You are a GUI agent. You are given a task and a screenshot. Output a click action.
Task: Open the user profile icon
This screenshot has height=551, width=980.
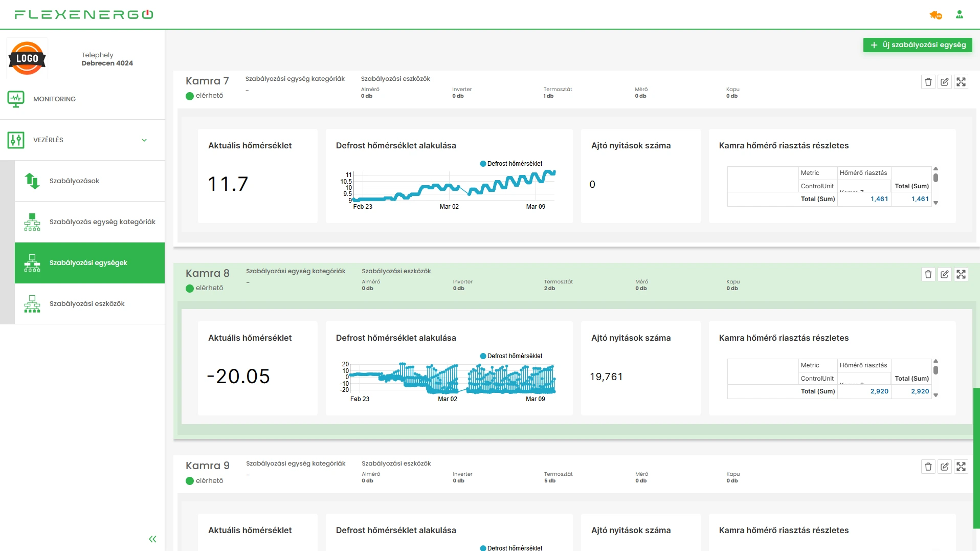pos(960,15)
